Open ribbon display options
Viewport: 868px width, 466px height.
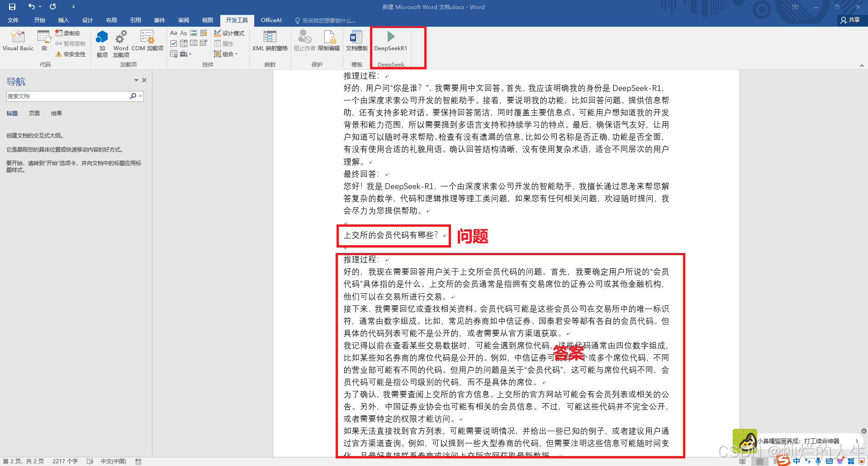(x=795, y=7)
